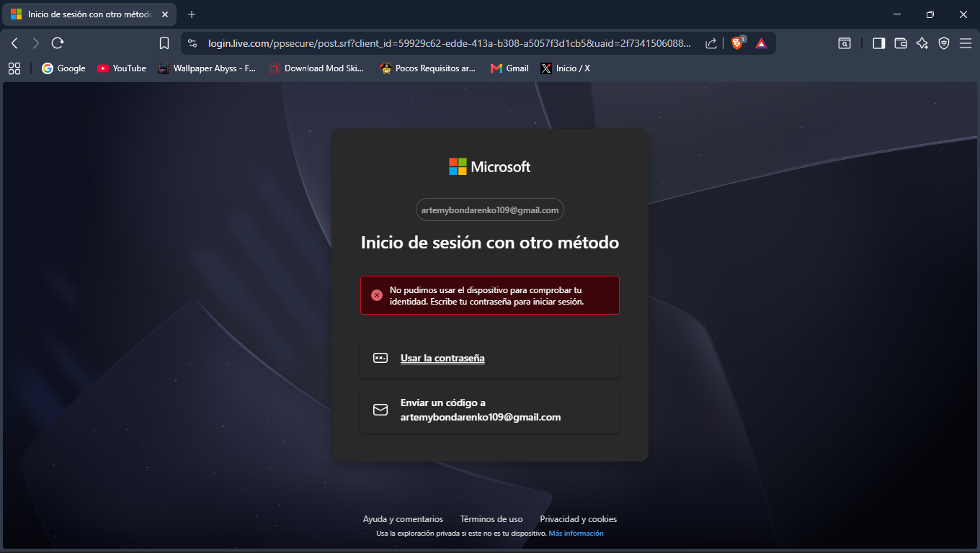Open the Gmail bookmark

[509, 68]
